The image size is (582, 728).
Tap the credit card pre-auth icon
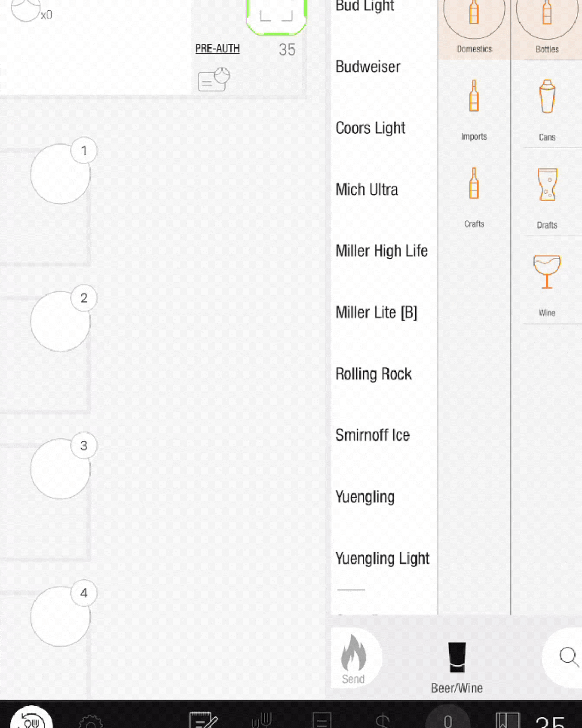(x=213, y=79)
